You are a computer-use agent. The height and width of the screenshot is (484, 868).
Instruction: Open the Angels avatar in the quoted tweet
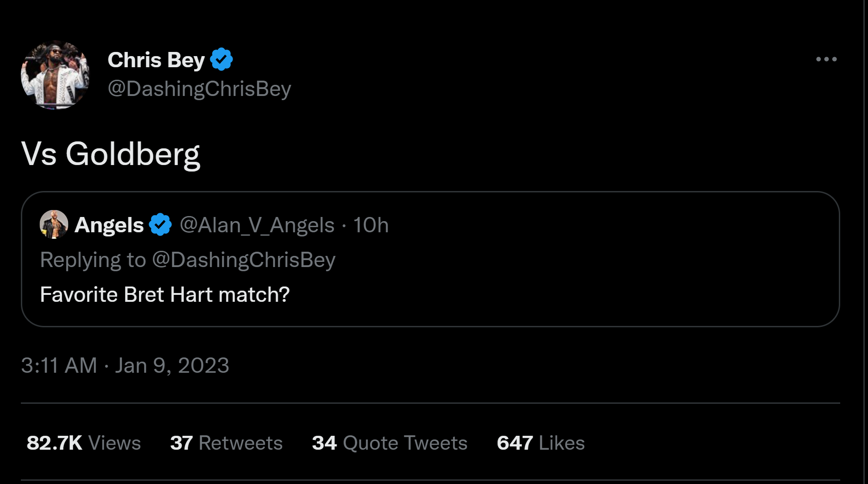(54, 224)
